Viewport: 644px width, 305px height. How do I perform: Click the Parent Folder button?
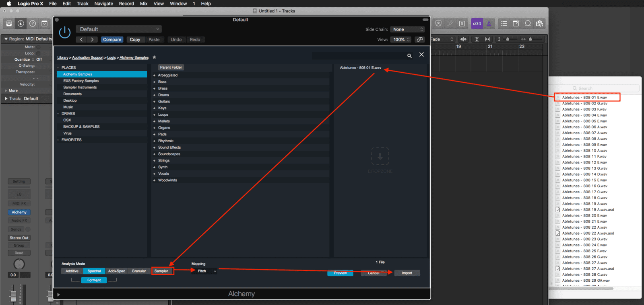[171, 68]
